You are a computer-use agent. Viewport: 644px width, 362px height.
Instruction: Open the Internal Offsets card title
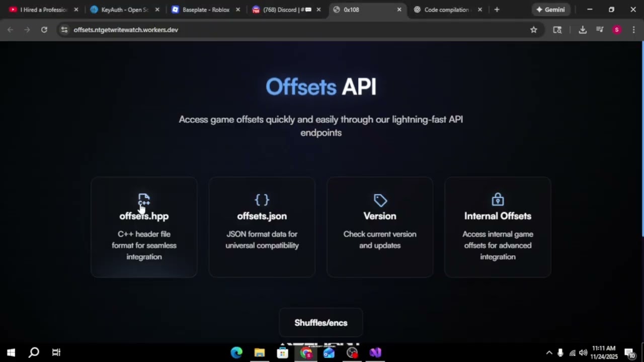pos(498,216)
